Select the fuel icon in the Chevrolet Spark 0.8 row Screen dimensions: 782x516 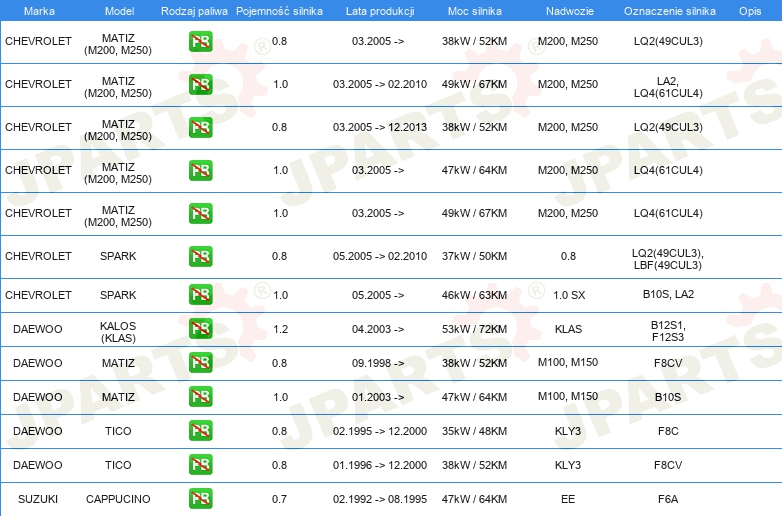pos(200,256)
